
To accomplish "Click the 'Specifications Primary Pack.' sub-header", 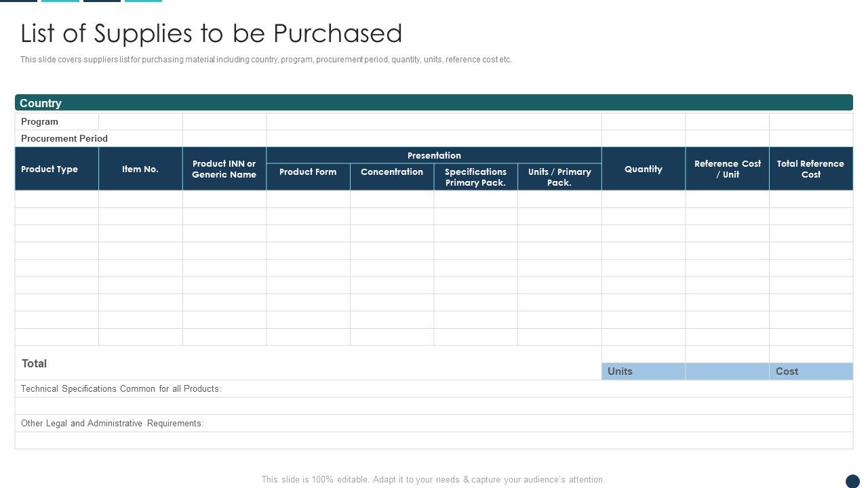I will pos(475,177).
